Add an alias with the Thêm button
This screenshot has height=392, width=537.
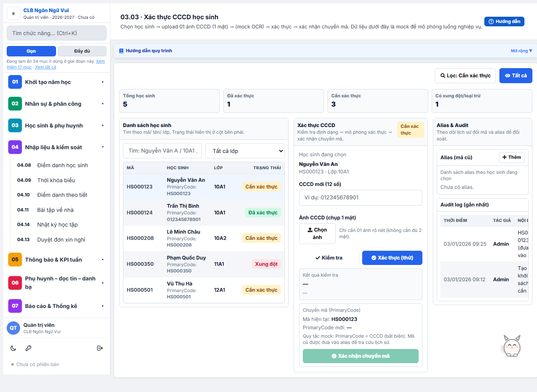click(512, 158)
